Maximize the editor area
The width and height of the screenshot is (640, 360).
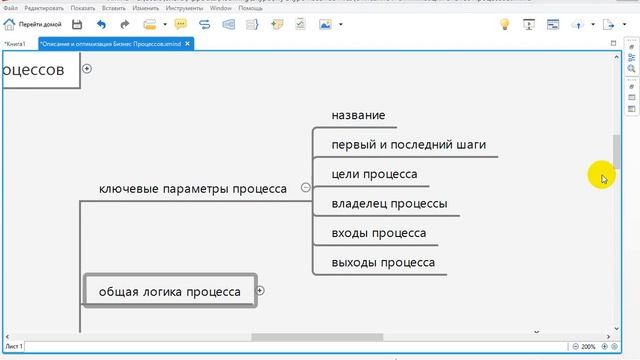(613, 43)
